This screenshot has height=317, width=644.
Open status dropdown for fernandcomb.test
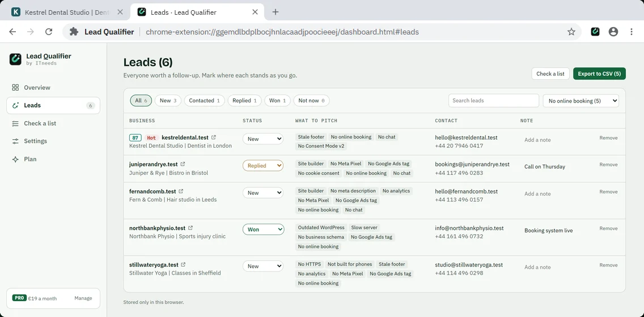[263, 192]
